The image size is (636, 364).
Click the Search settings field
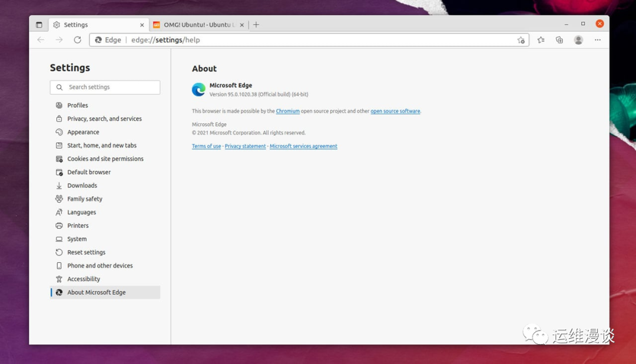[x=105, y=87]
